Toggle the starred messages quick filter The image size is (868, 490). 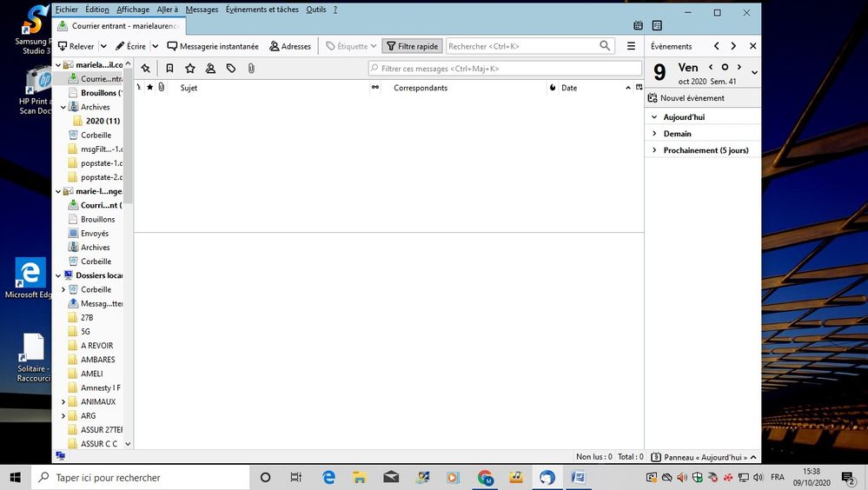[189, 69]
